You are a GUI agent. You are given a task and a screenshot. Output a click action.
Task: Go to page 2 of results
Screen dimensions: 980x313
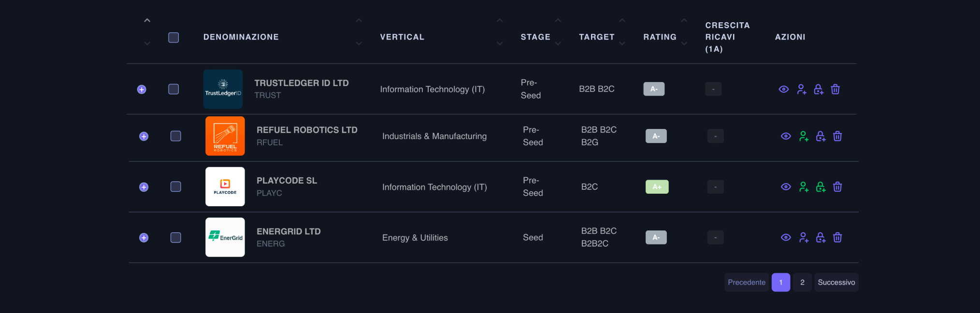(802, 283)
